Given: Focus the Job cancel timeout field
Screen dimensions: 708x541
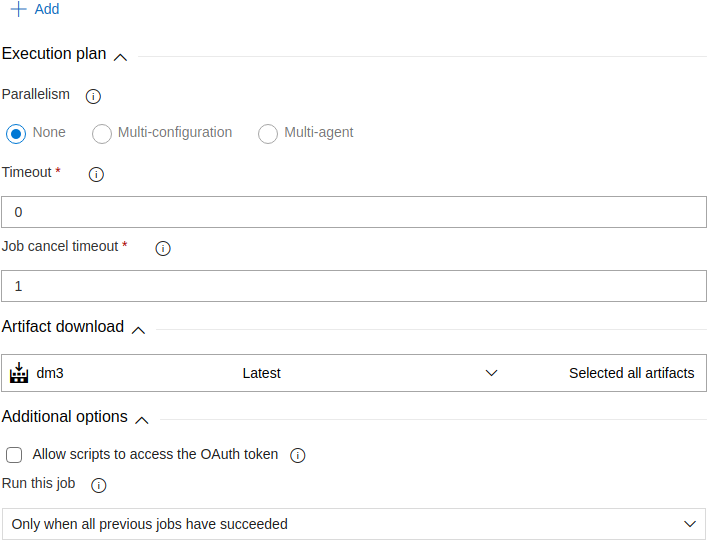Looking at the screenshot, I should tap(354, 286).
